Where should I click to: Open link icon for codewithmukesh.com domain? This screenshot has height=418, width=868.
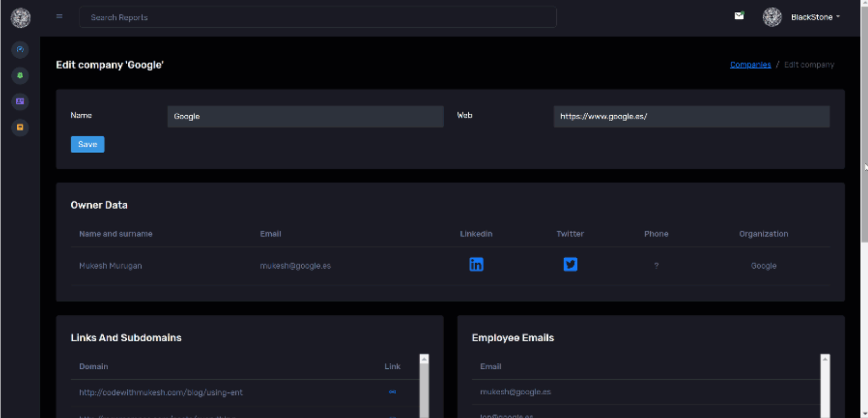392,392
